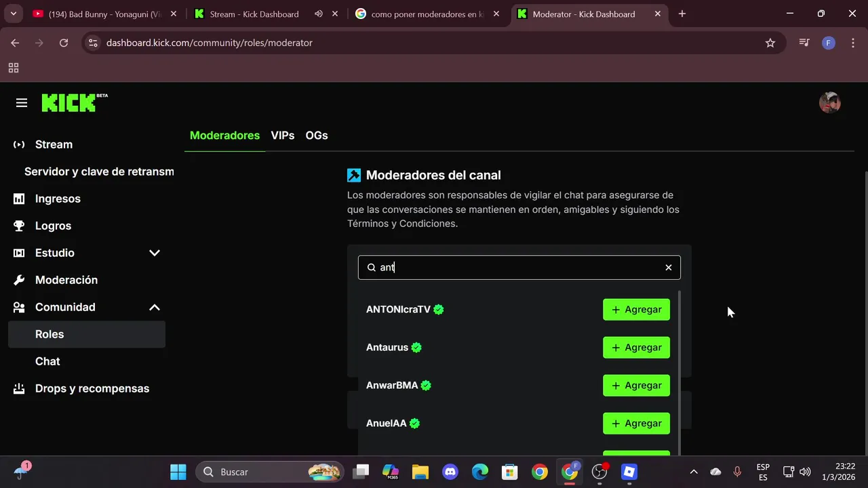Screen dimensions: 868x488
Task: Go back to the previous page
Action: click(x=15, y=43)
